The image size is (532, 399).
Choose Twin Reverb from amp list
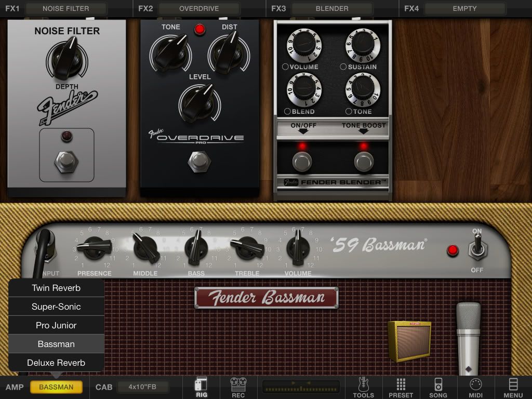tap(56, 288)
